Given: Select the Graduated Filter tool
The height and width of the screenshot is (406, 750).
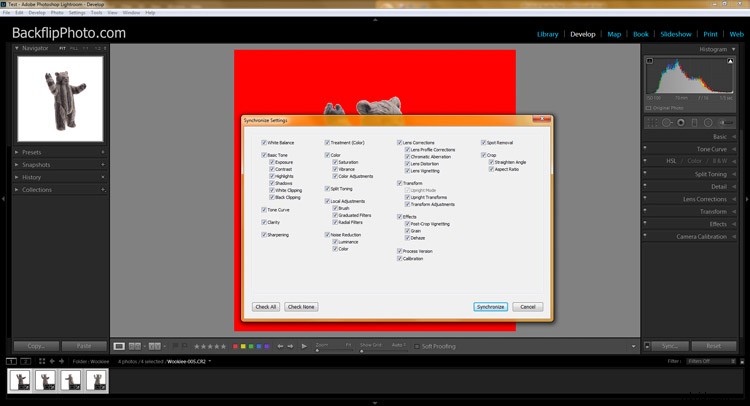Looking at the screenshot, I should pyautogui.click(x=694, y=123).
